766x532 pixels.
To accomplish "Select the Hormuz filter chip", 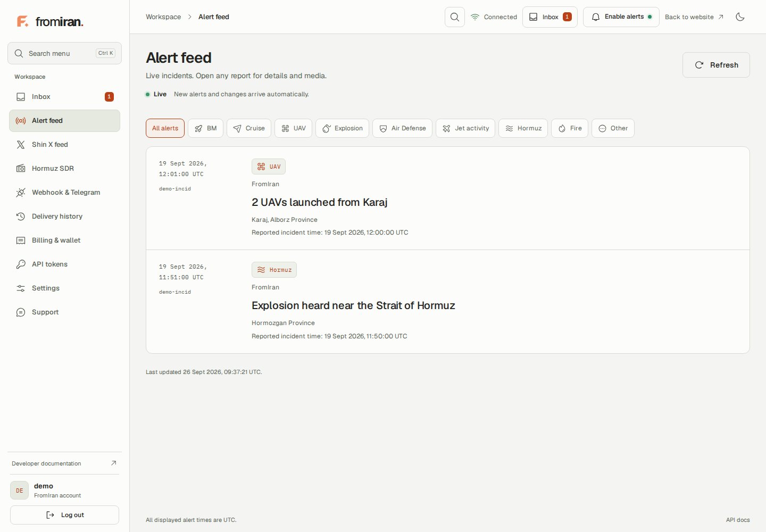I will pyautogui.click(x=523, y=128).
